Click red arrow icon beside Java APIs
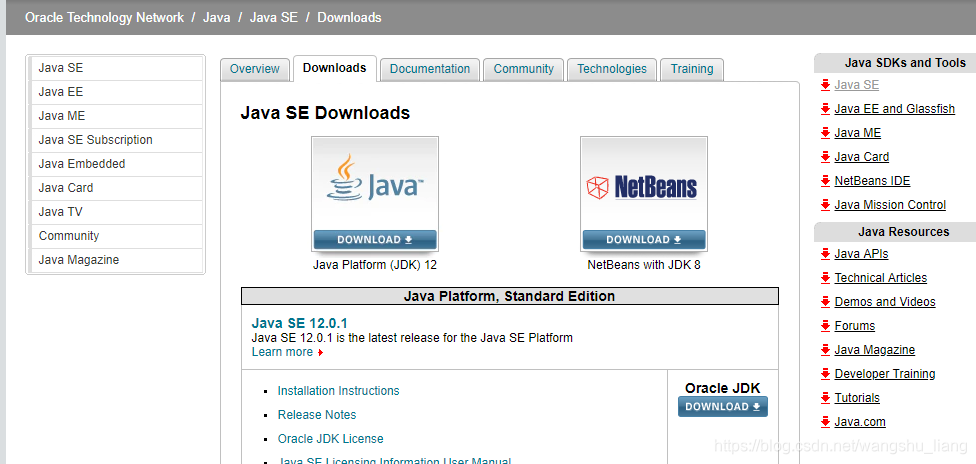Screen dimensions: 976x464 tap(825, 253)
